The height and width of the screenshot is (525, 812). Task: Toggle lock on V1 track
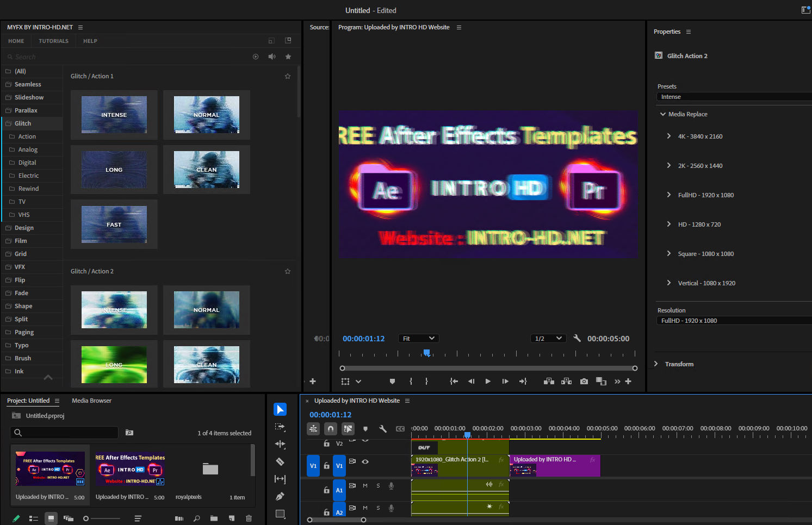[326, 466]
